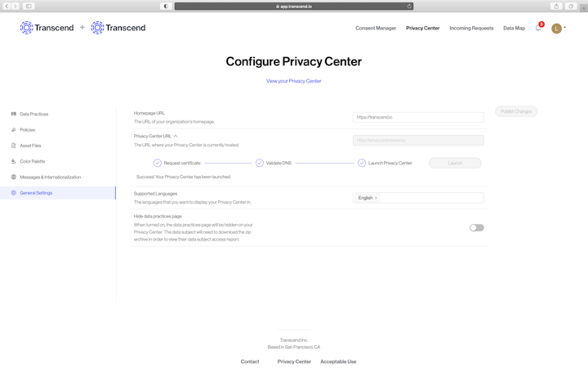Viewport: 588px width, 368px height.
Task: Click the notification bell icon
Action: 537,28
